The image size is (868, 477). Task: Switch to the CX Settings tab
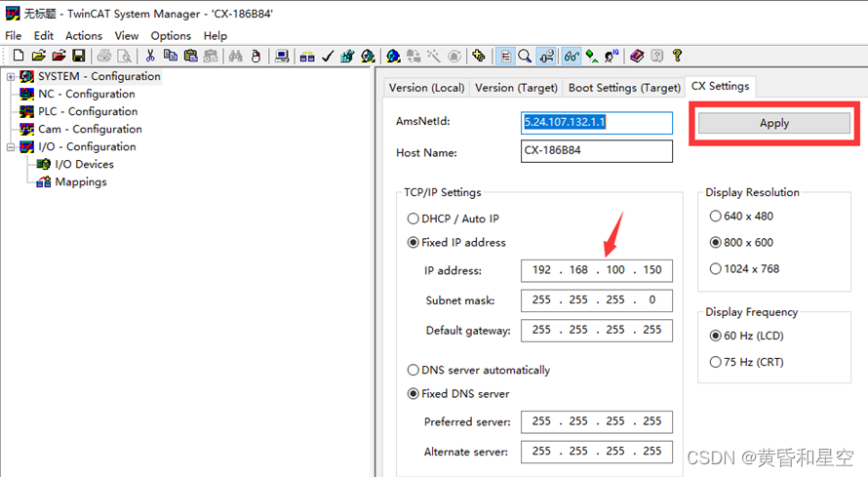[x=720, y=86]
